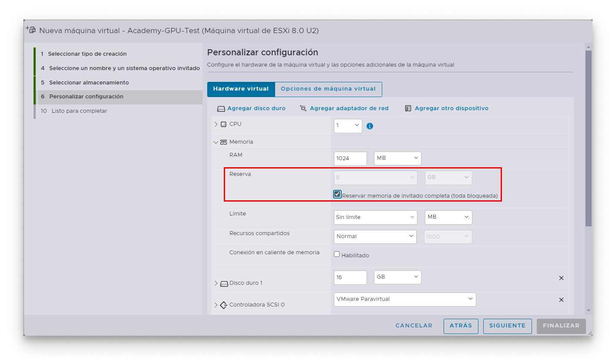
Task: Go to step 5 Seleccionar almacenamiento
Action: (89, 83)
